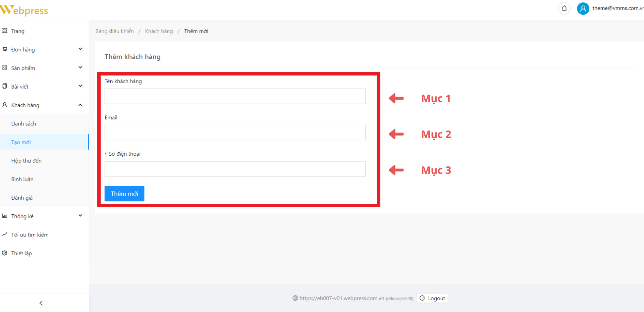
Task: Expand the Sản phẩm menu chevron
Action: tap(80, 67)
